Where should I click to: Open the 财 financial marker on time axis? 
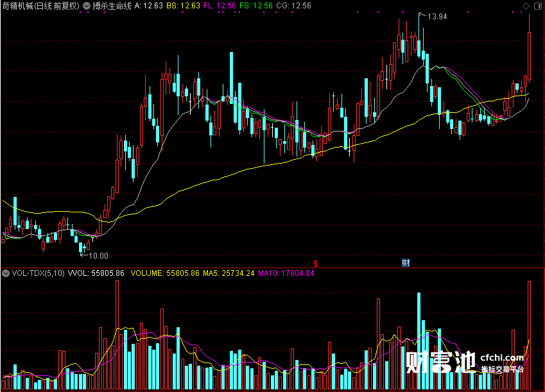[406, 263]
